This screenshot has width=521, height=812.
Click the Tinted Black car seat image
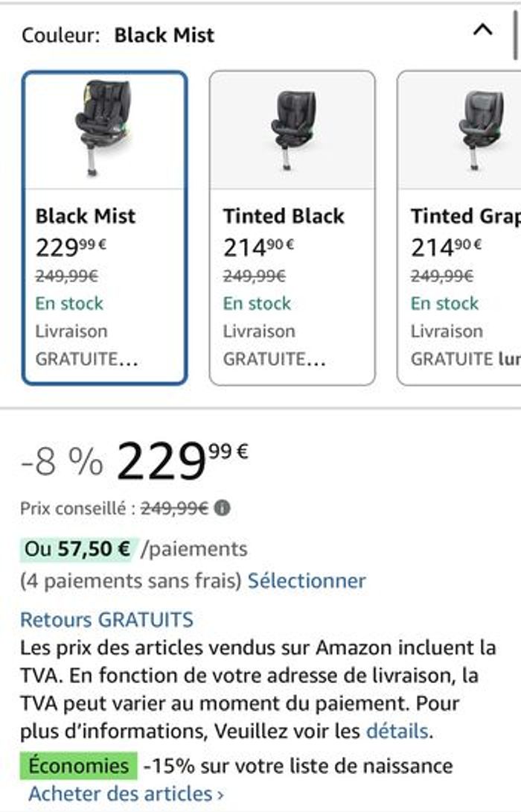(x=293, y=130)
